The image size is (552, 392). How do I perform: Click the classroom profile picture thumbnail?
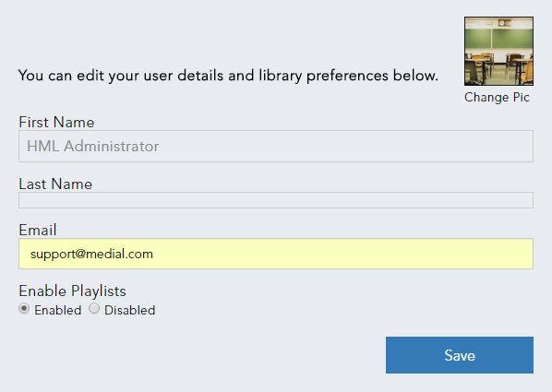[498, 51]
